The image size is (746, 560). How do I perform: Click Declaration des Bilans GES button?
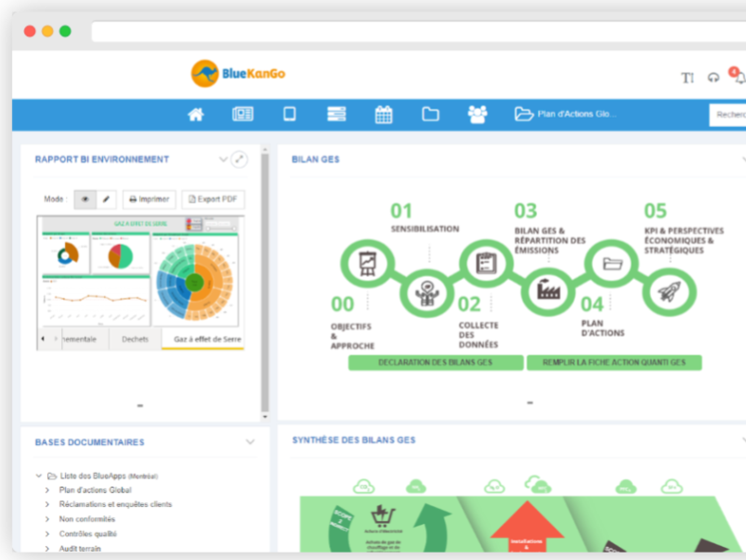coord(436,362)
